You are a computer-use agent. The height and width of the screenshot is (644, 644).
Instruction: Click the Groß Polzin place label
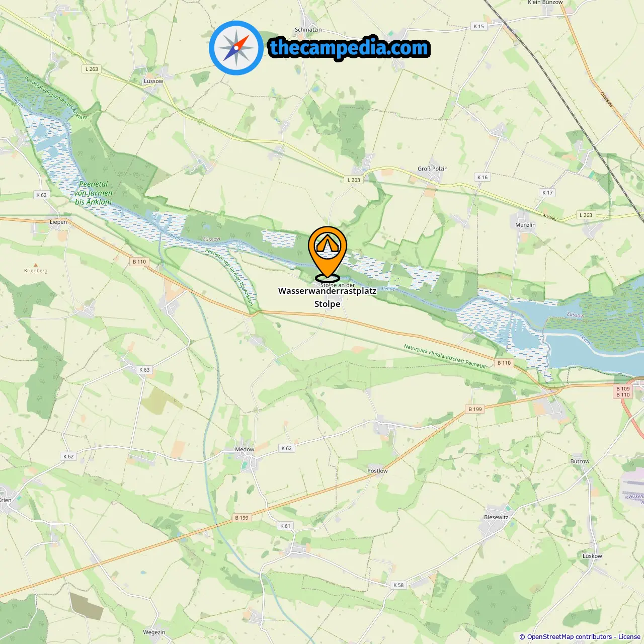[432, 169]
